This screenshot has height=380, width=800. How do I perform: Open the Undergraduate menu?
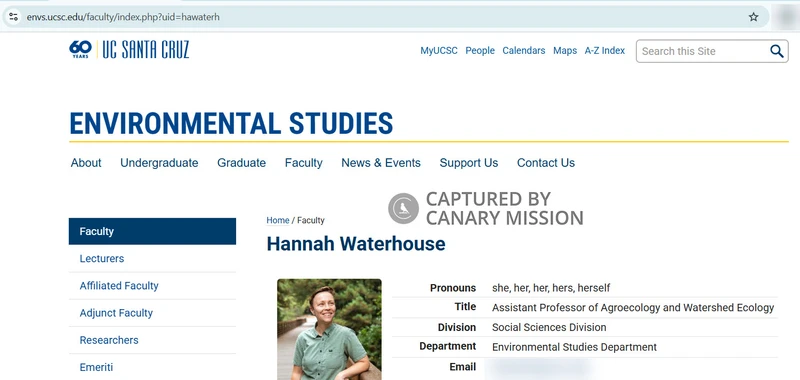[159, 163]
